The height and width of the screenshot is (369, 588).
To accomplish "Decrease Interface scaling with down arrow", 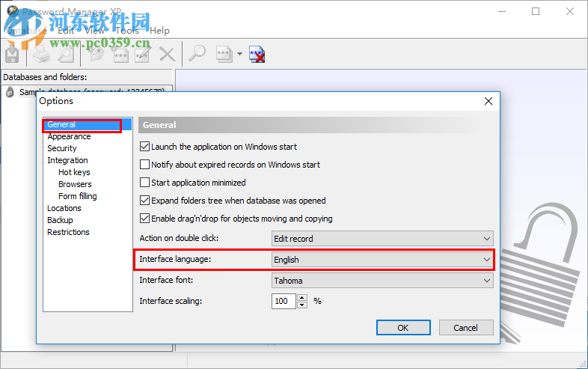I will 302,305.
